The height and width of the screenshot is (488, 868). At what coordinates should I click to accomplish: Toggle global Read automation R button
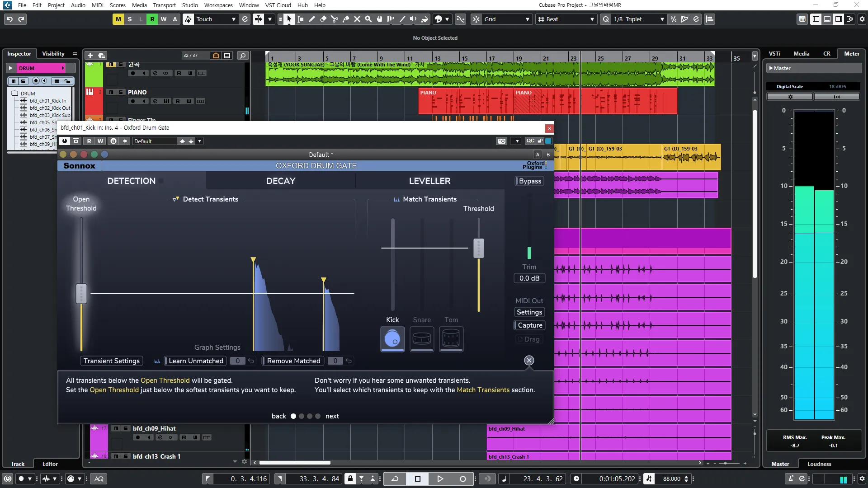pos(152,19)
